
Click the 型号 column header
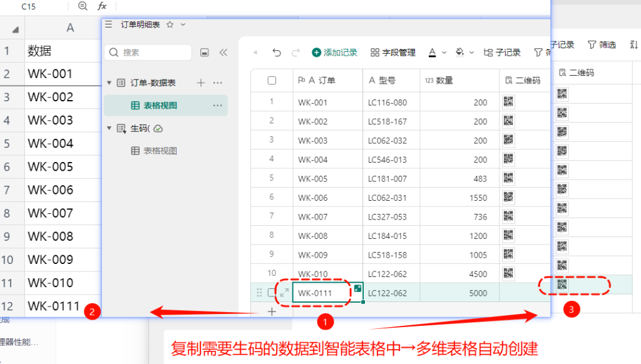coord(391,81)
